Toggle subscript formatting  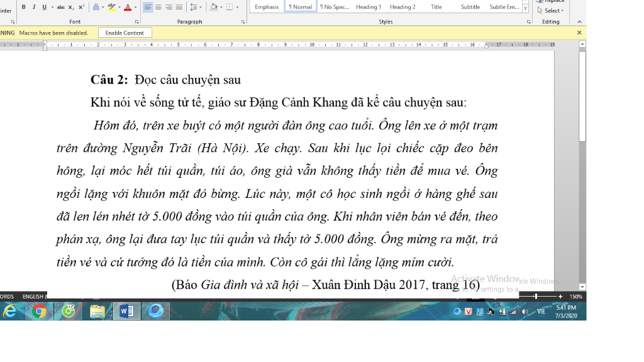71,7
